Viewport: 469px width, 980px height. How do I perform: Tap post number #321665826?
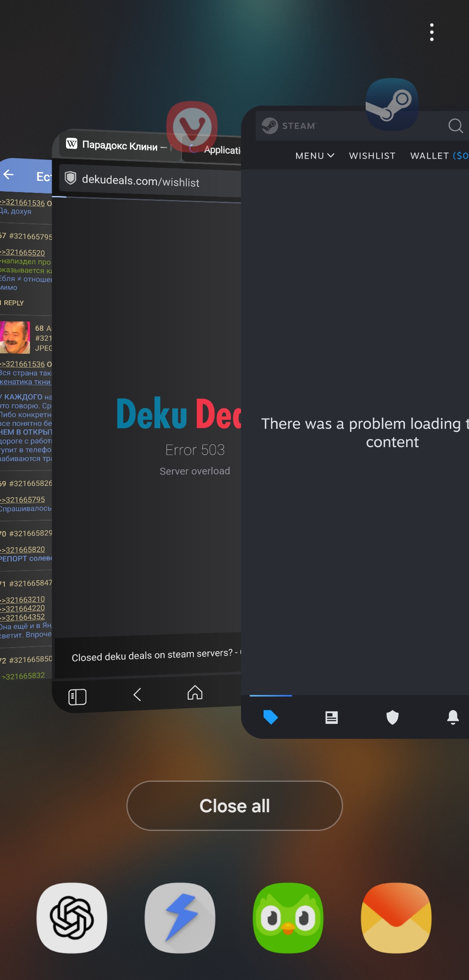pyautogui.click(x=30, y=483)
